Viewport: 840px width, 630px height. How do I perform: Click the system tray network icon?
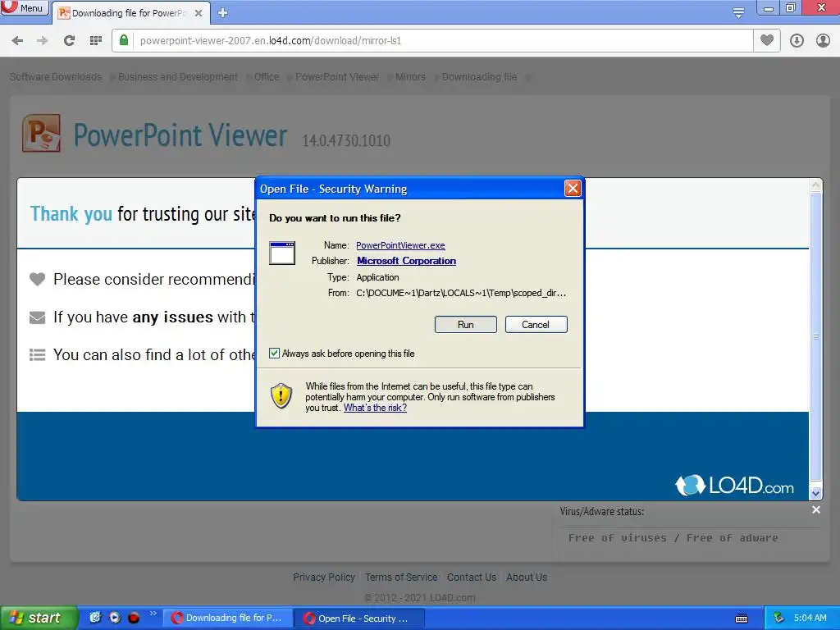(778, 619)
